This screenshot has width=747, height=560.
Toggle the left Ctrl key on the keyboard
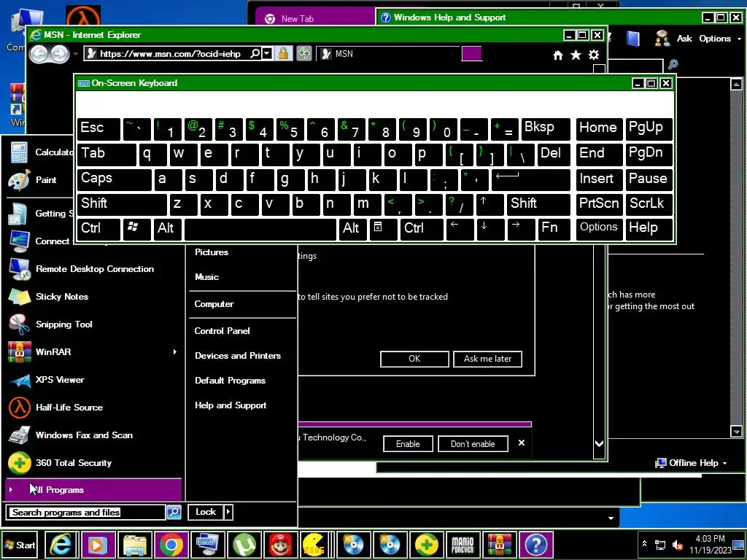99,228
